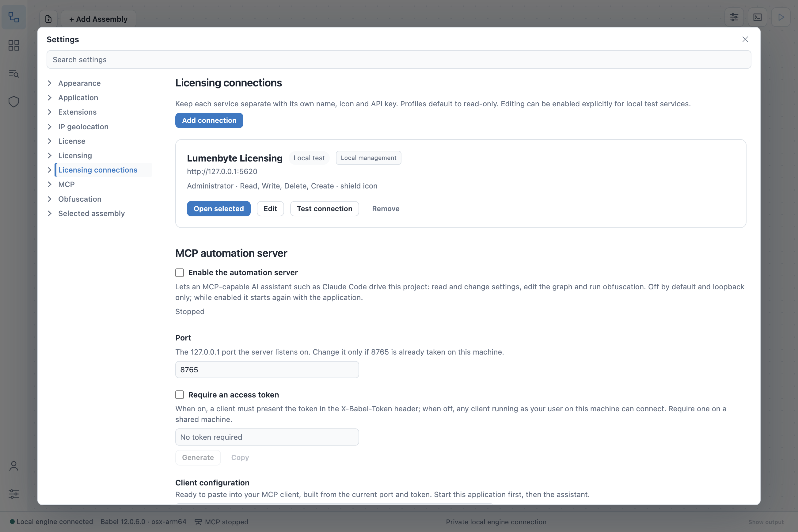Select License in the settings tree
798x532 pixels.
(72, 141)
